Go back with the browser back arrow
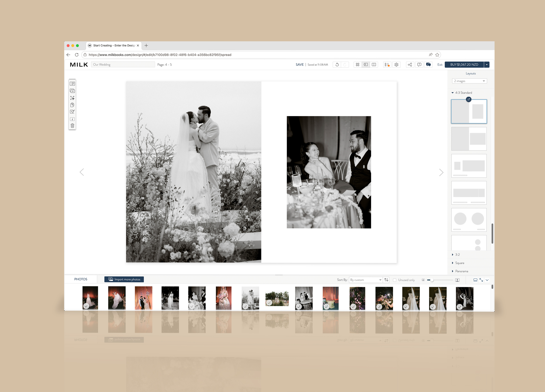The image size is (545, 392). click(x=68, y=55)
